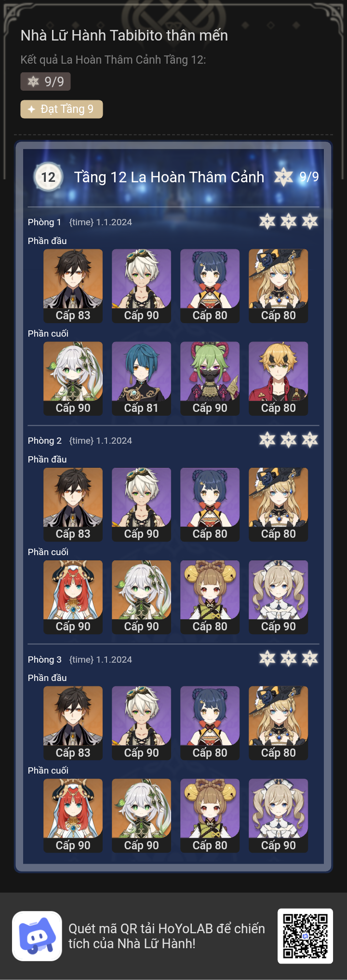Select the blonde Cấp 80 character in Phòng 1 Phần cuối

tap(278, 379)
